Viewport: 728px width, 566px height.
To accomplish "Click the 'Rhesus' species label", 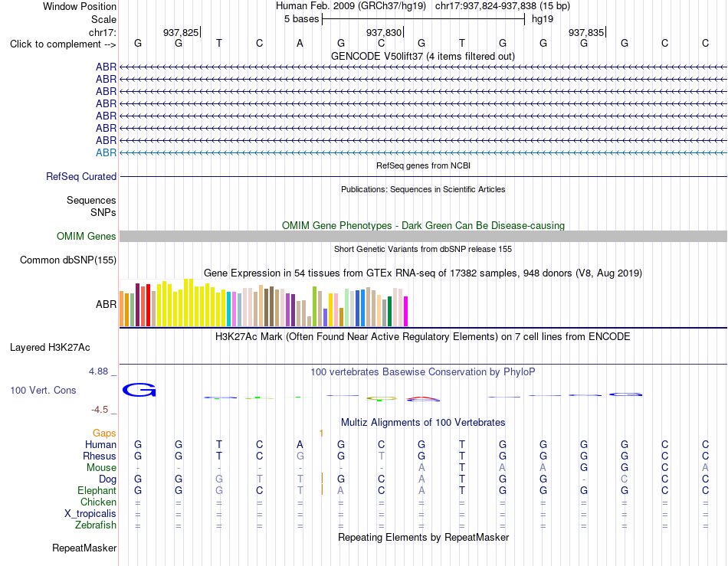I will 100,456.
